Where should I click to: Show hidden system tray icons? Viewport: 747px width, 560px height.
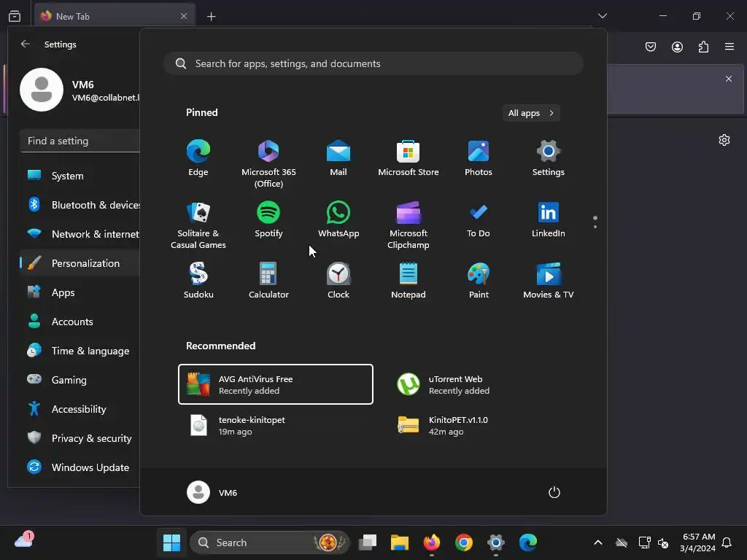(598, 542)
